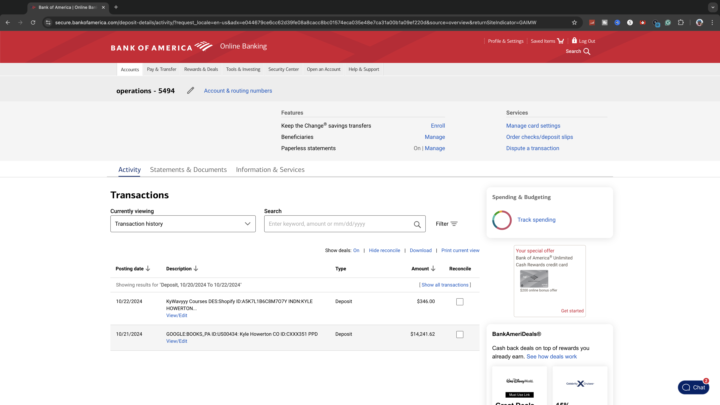Sort by Posting date arrow
Viewport: 720px width, 405px height.
click(x=147, y=269)
